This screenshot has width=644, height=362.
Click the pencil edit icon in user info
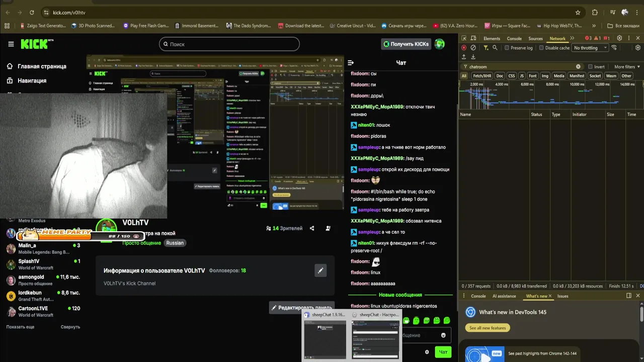pos(320,270)
